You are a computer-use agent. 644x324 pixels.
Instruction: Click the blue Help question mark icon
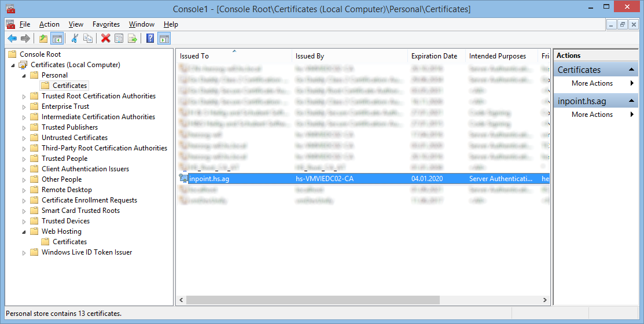[150, 39]
